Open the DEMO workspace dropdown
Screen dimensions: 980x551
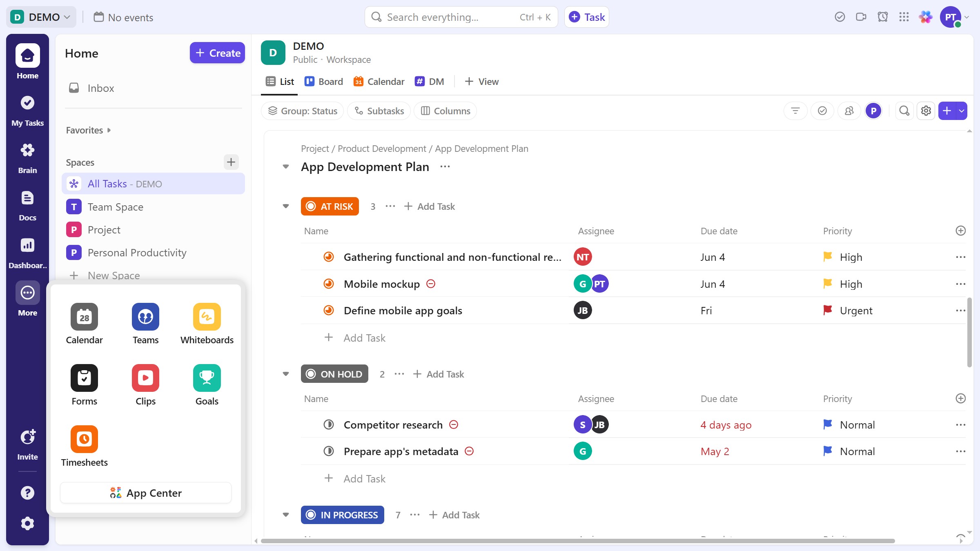click(x=41, y=17)
